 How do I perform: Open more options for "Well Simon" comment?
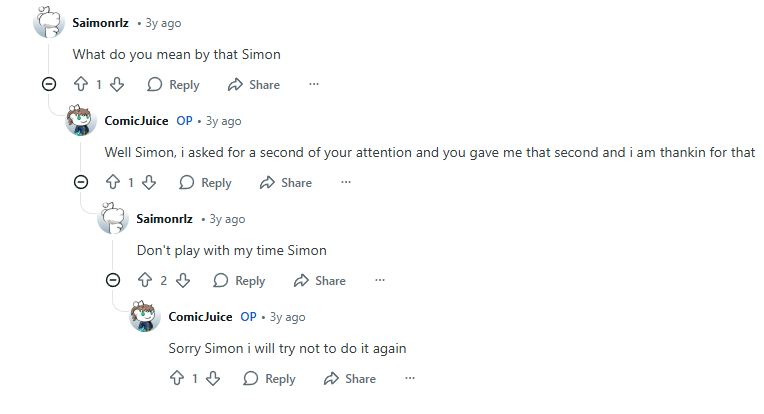click(x=346, y=183)
